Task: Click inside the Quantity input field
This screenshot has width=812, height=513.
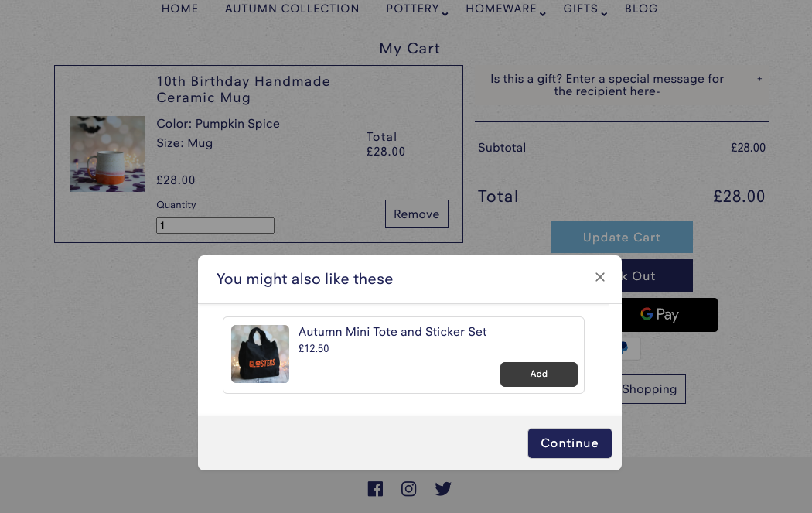Action: [215, 225]
